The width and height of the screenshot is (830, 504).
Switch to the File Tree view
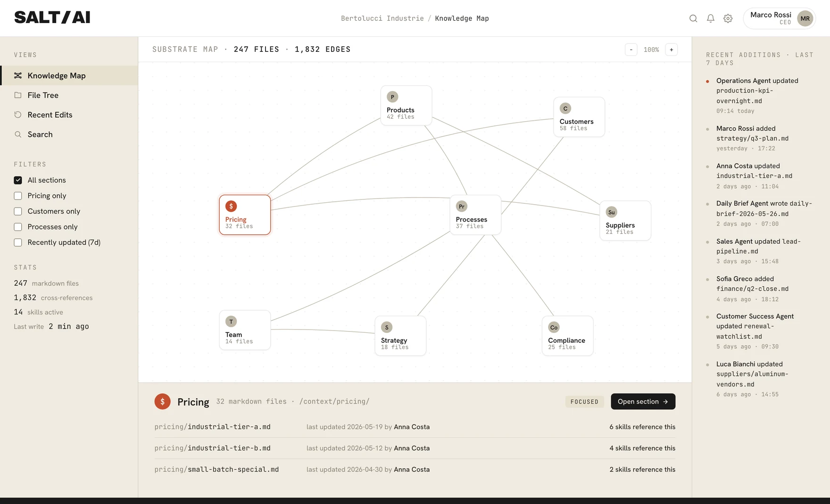(x=69, y=95)
